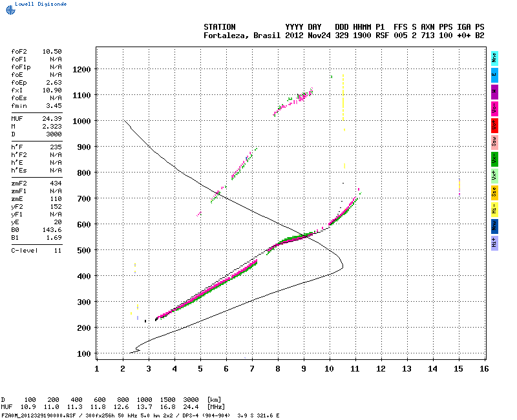This screenshot has height=420, width=517.
Task: Click the Lowell Digisonde globe logo
Action: (x=10, y=10)
